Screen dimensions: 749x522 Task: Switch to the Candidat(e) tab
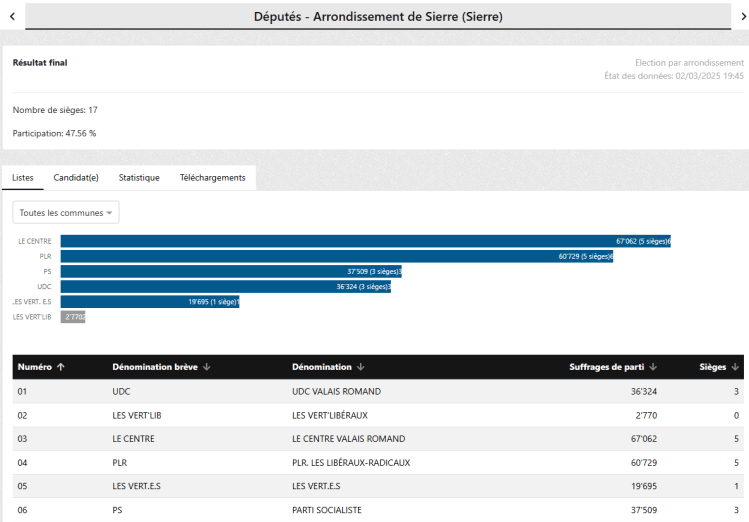76,178
